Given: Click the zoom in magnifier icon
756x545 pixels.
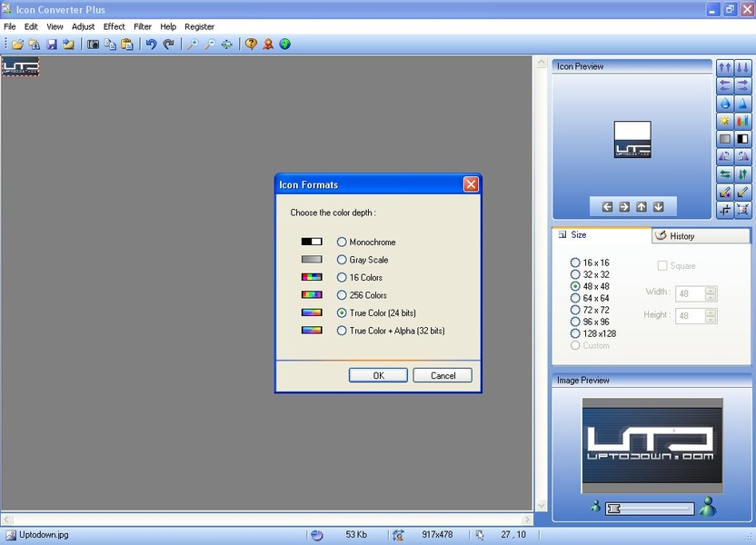Looking at the screenshot, I should tap(192, 44).
